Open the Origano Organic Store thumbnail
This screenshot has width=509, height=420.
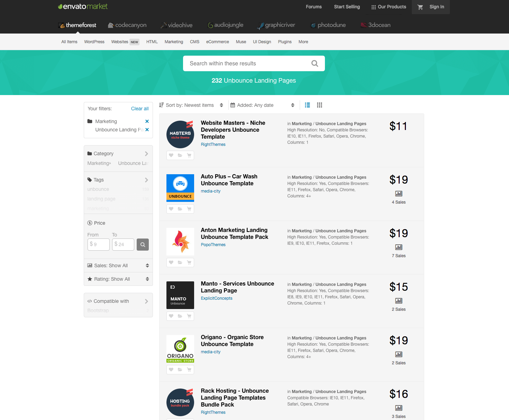pyautogui.click(x=180, y=349)
